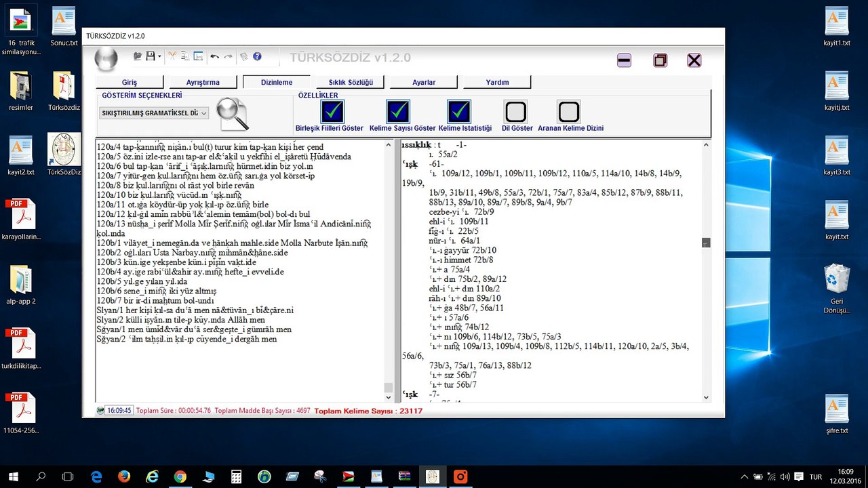Disable Kelime İstatistiği checkbox
Image resolution: width=868 pixels, height=488 pixels.
pyautogui.click(x=459, y=112)
